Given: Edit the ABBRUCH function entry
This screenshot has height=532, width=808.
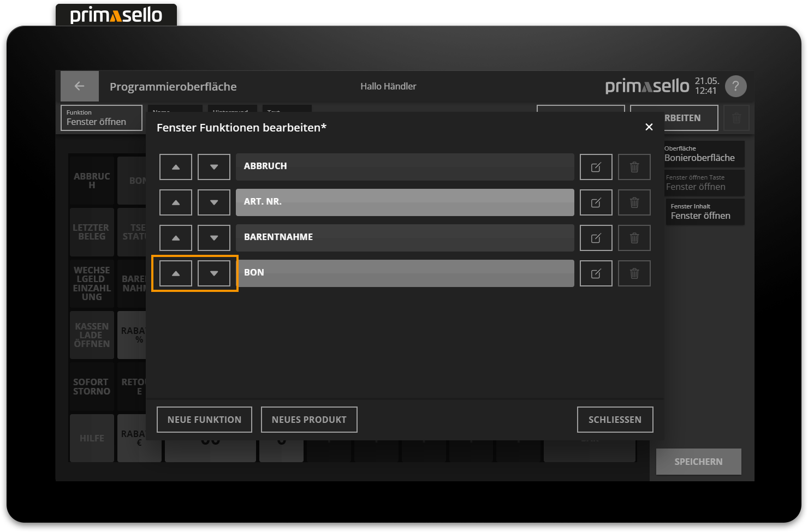Looking at the screenshot, I should (x=596, y=166).
